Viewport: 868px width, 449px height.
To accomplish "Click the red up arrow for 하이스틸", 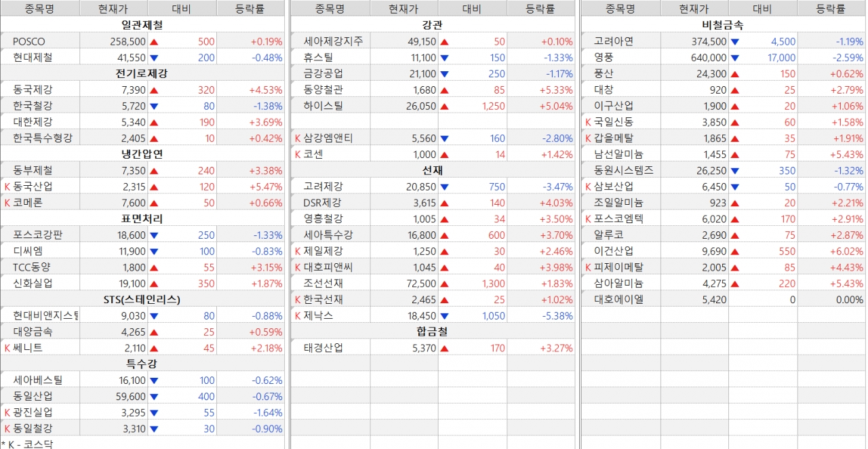I will [444, 106].
